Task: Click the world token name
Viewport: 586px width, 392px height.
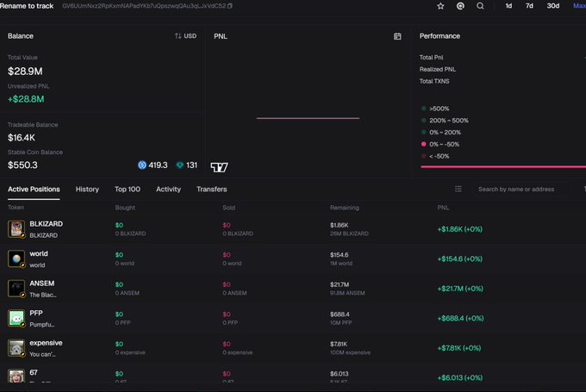Action: [39, 254]
